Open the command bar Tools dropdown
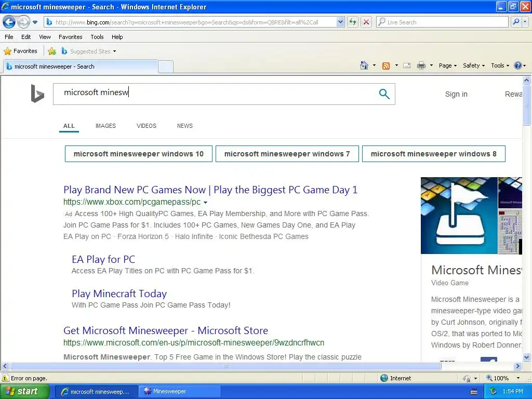 (x=500, y=66)
